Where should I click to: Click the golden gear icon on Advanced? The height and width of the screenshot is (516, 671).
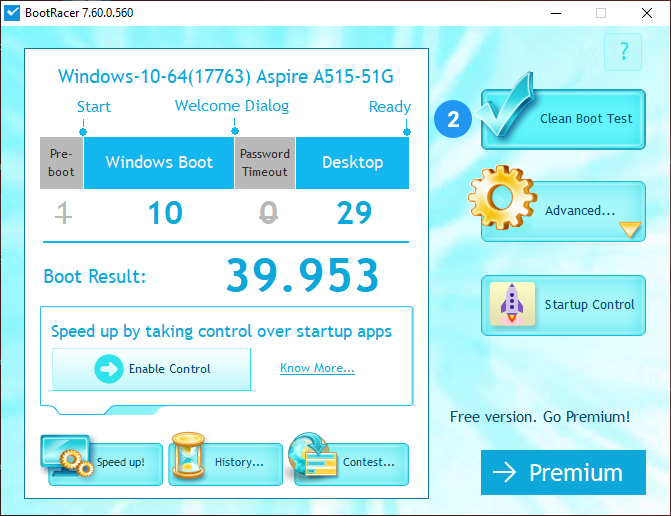pyautogui.click(x=502, y=197)
